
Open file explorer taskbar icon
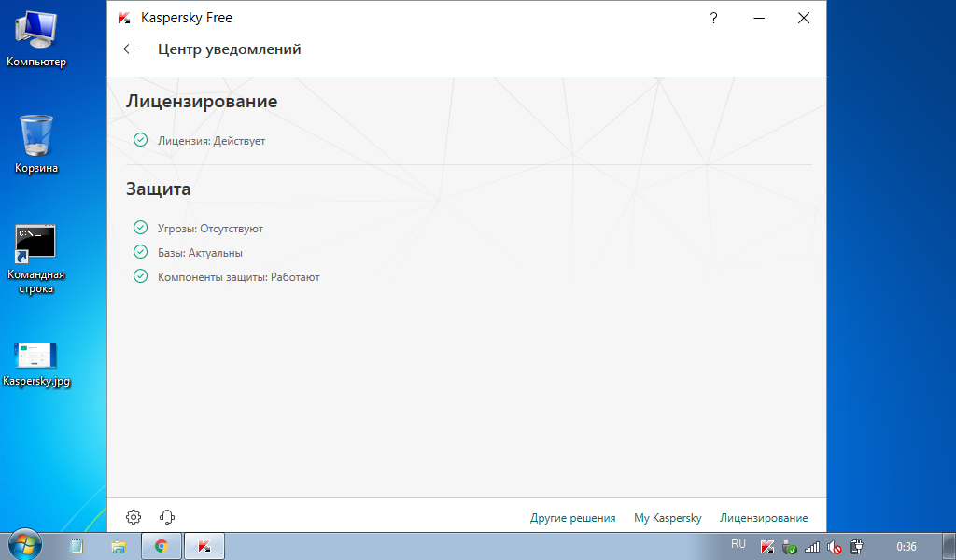click(119, 546)
